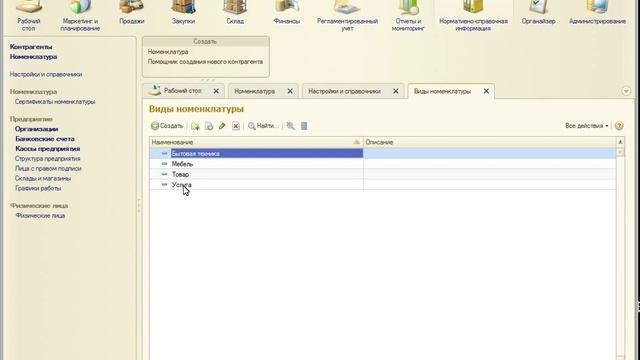
Task: Click the Найти... search button
Action: pos(263,126)
